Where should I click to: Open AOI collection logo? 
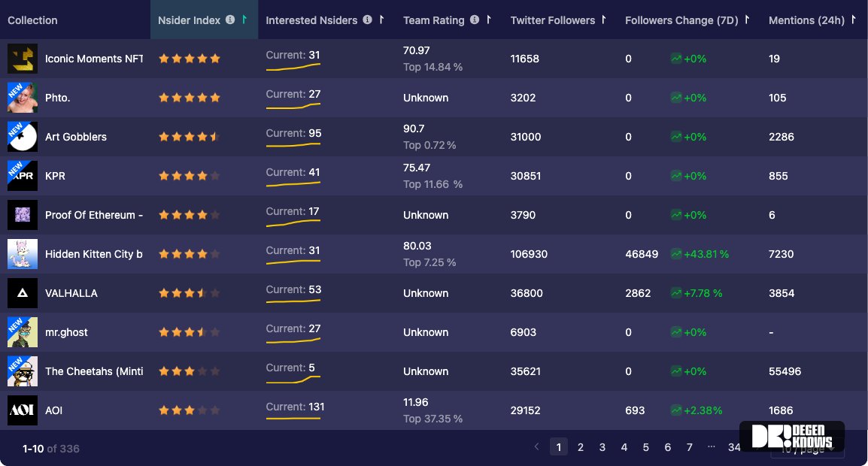(22, 410)
